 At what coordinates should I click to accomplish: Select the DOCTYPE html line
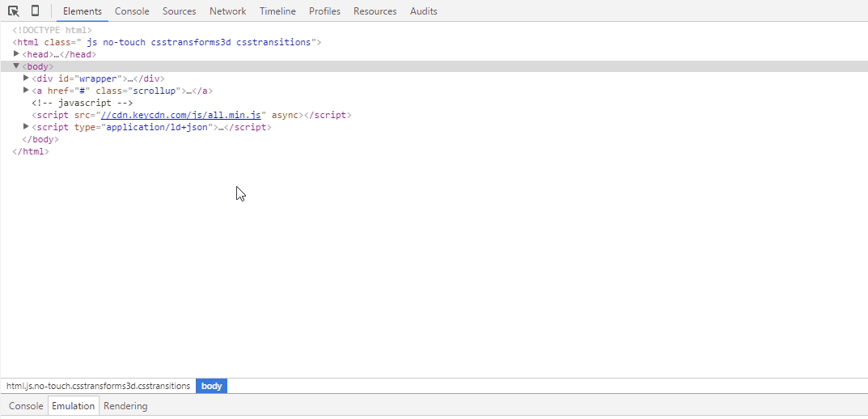52,30
